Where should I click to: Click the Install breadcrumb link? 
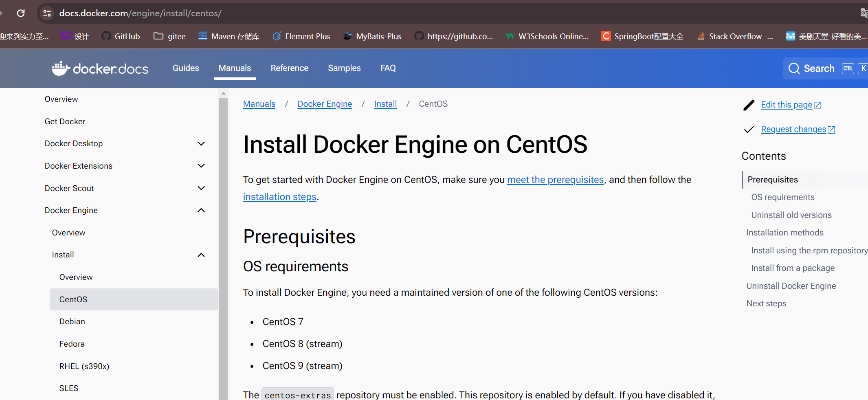385,104
